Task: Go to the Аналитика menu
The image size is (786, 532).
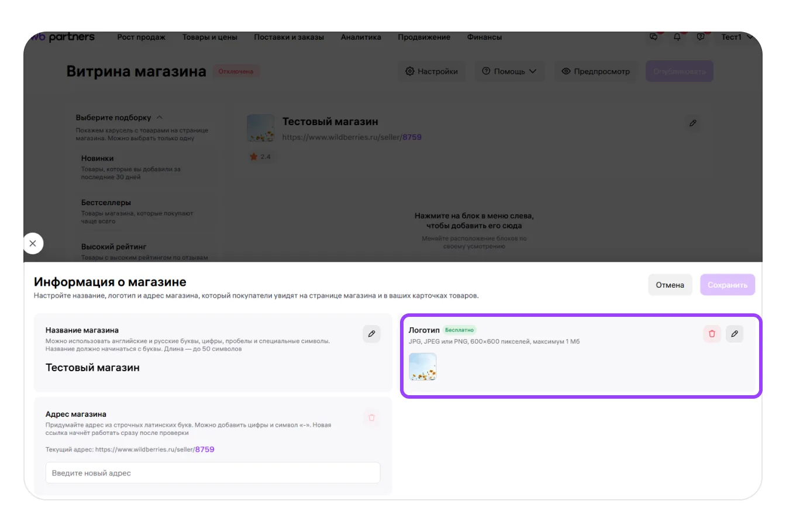Action: 361,37
